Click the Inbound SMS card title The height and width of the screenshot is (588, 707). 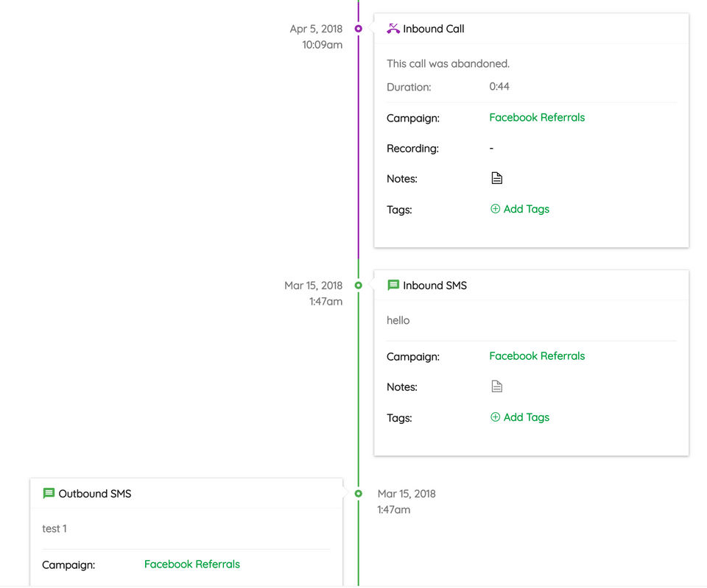(435, 285)
